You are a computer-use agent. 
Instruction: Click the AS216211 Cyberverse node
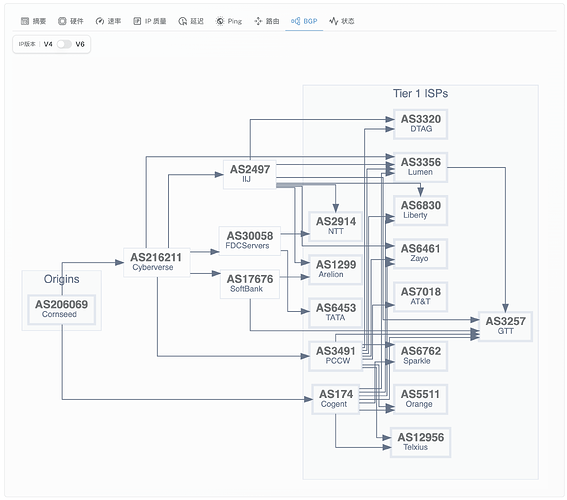coord(157,262)
